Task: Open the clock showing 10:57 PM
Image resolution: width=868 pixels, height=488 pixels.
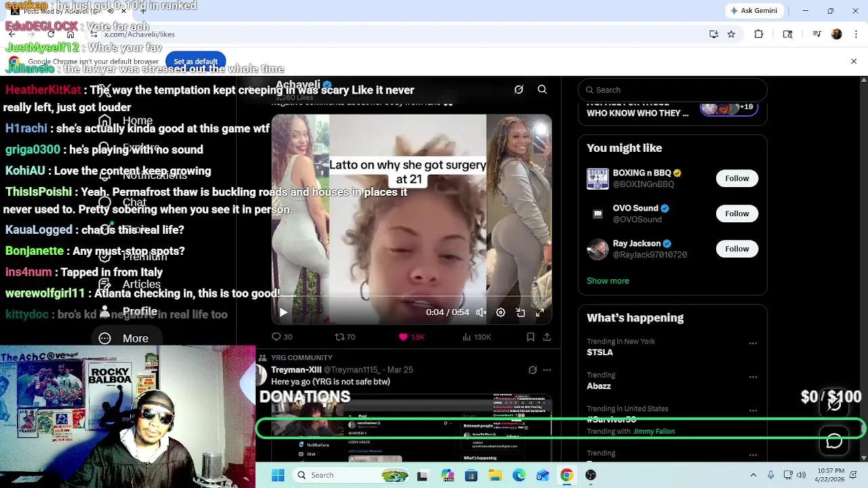Action: coord(831,475)
